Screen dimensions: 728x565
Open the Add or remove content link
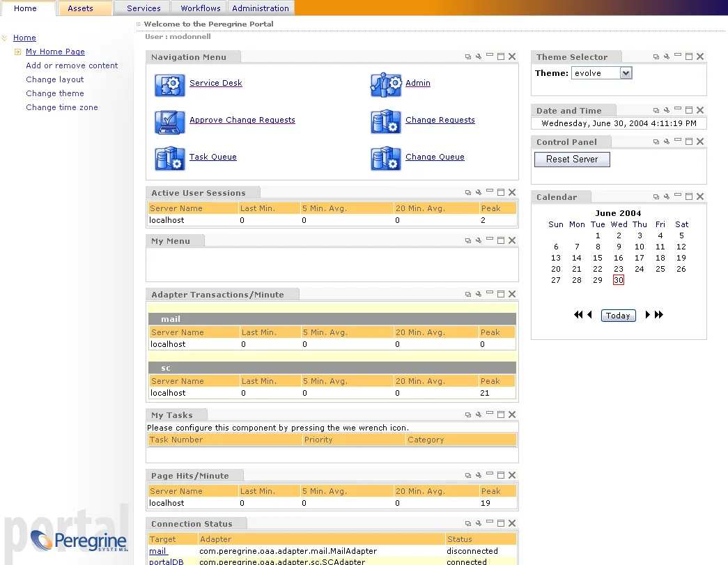point(72,65)
